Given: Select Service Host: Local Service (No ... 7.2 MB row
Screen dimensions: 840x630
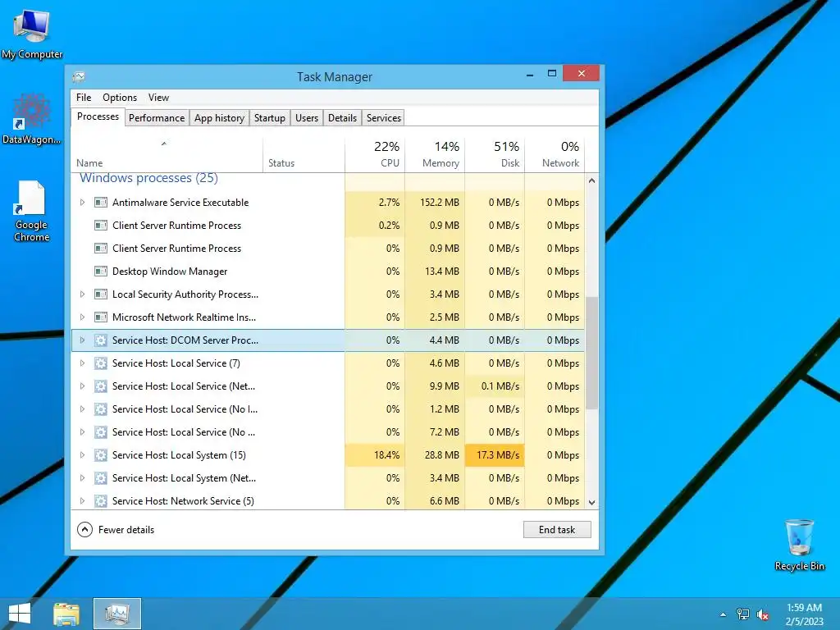Looking at the screenshot, I should tap(328, 432).
